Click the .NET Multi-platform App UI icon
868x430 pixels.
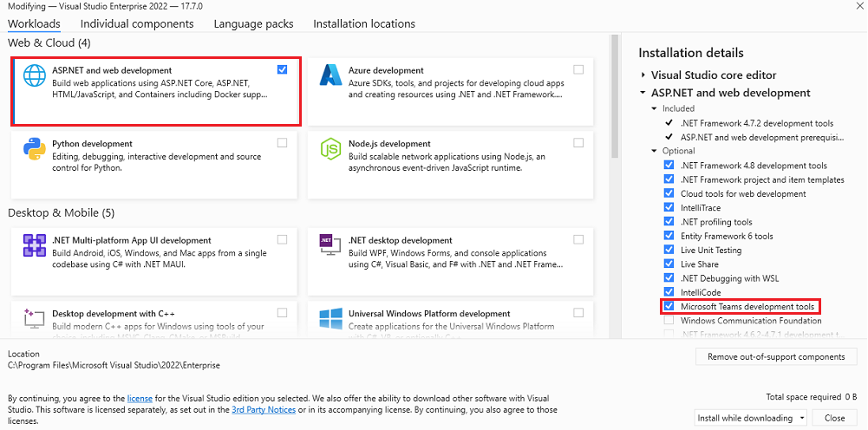click(35, 245)
